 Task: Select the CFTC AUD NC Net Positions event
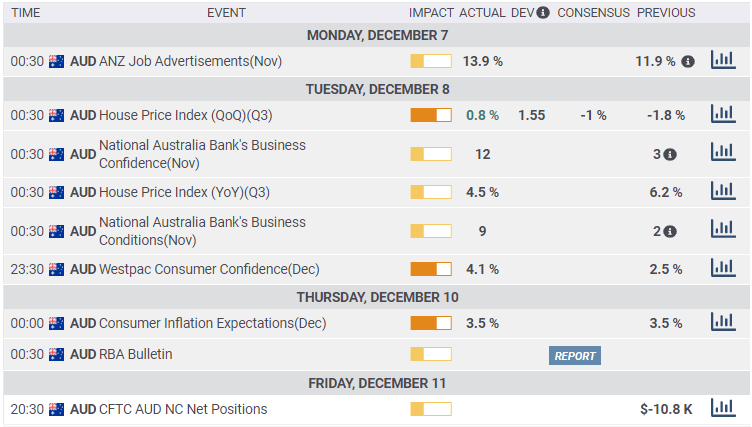click(183, 408)
